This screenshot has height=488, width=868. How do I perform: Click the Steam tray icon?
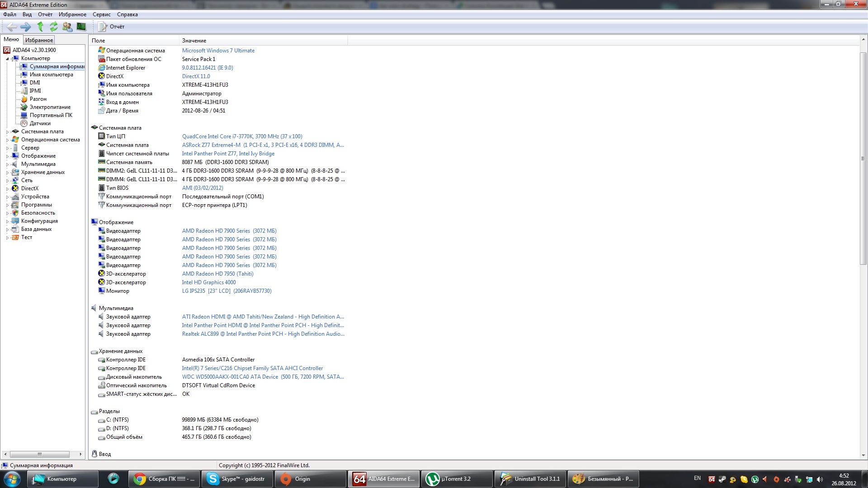pos(722,479)
